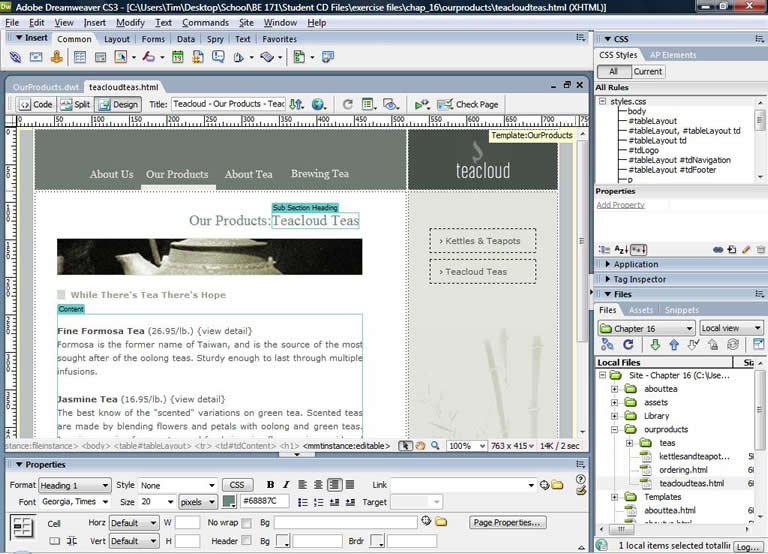
Task: Insert an image icon
Action: 120,57
